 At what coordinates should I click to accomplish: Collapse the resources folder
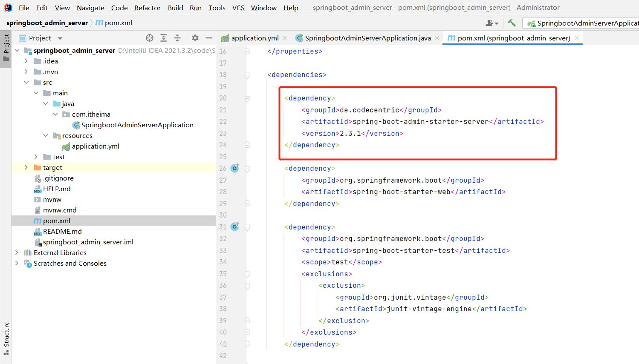tap(46, 135)
